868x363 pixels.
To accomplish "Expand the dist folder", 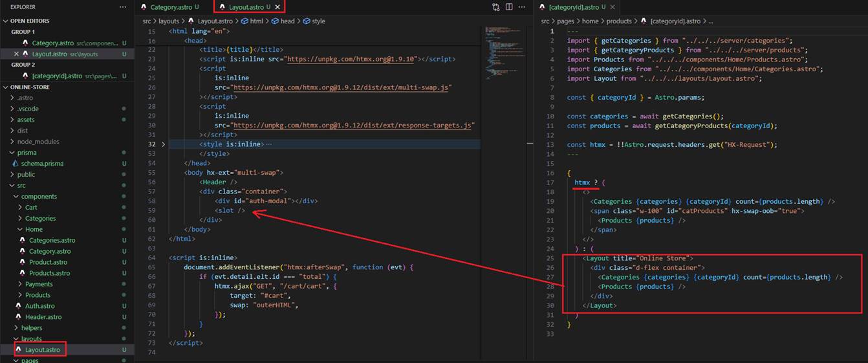I will tap(22, 131).
